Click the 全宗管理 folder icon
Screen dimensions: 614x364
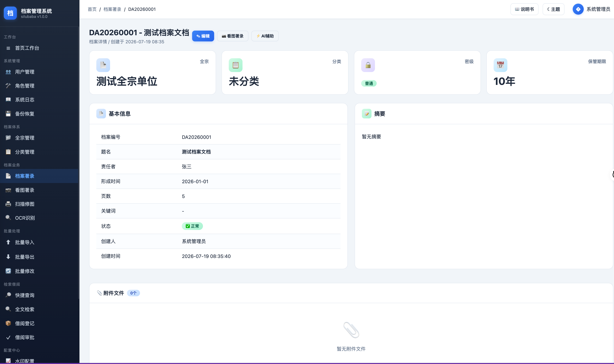(8, 138)
